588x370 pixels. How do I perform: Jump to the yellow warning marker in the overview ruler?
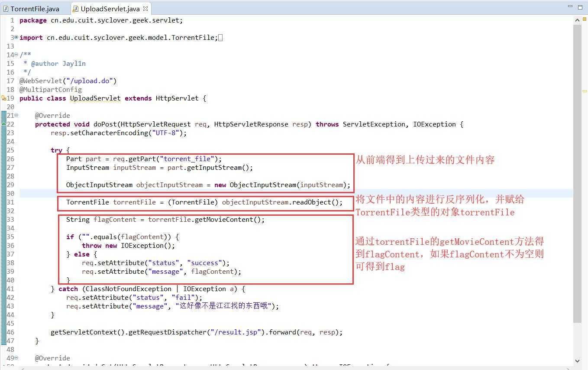[585, 91]
